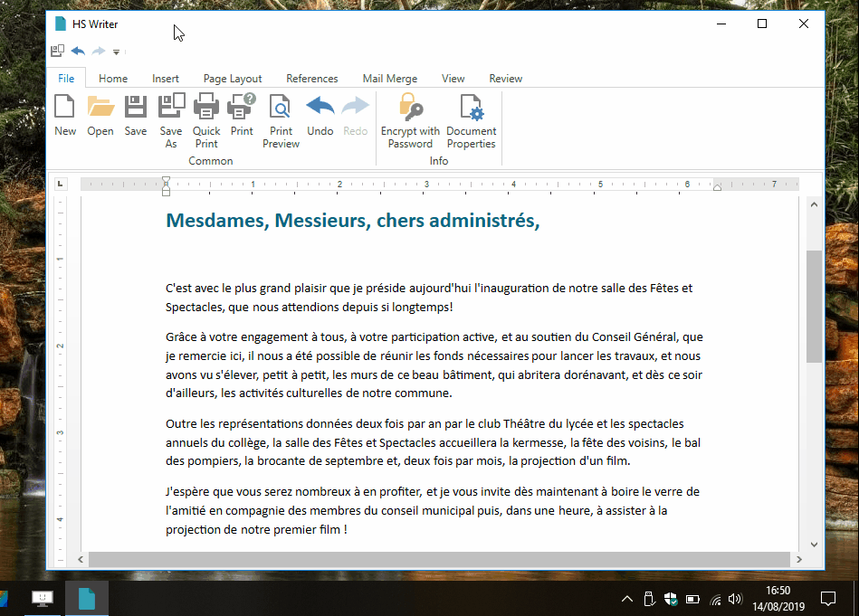The width and height of the screenshot is (859, 616).
Task: Click the tab stop selector on the ruler corner
Action: coord(61,184)
